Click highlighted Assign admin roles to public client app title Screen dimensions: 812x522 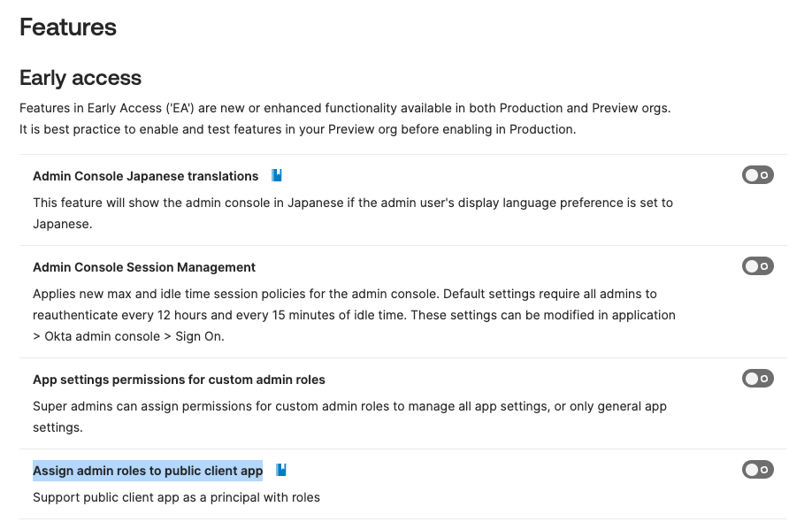point(148,471)
